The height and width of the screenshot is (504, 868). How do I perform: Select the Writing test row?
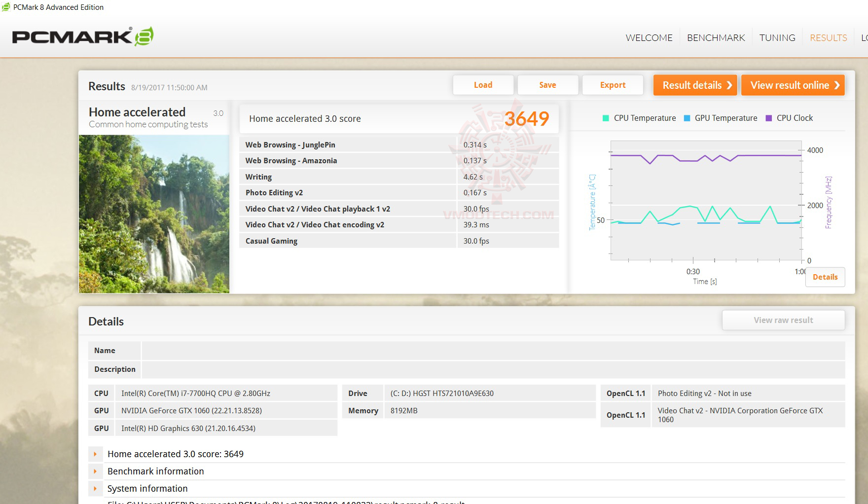[399, 177]
